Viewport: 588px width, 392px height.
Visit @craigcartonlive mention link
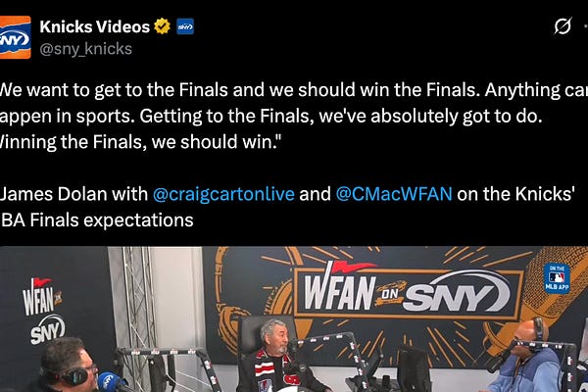click(223, 194)
